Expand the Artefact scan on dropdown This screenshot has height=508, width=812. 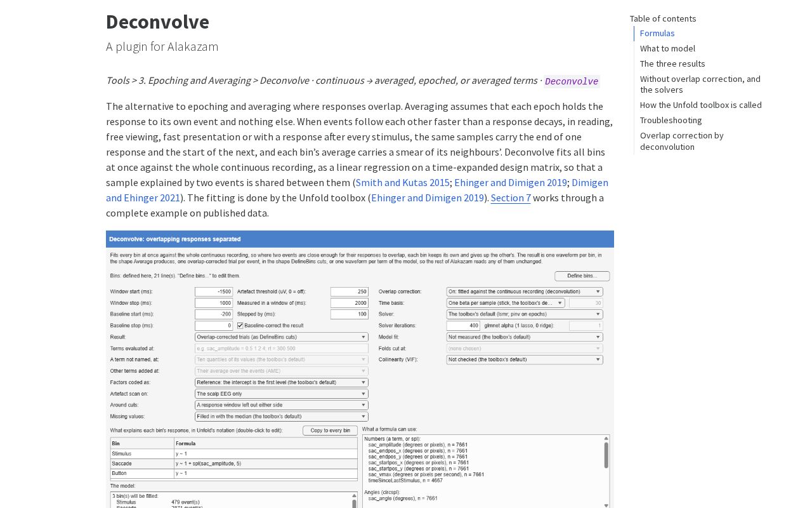pos(282,394)
